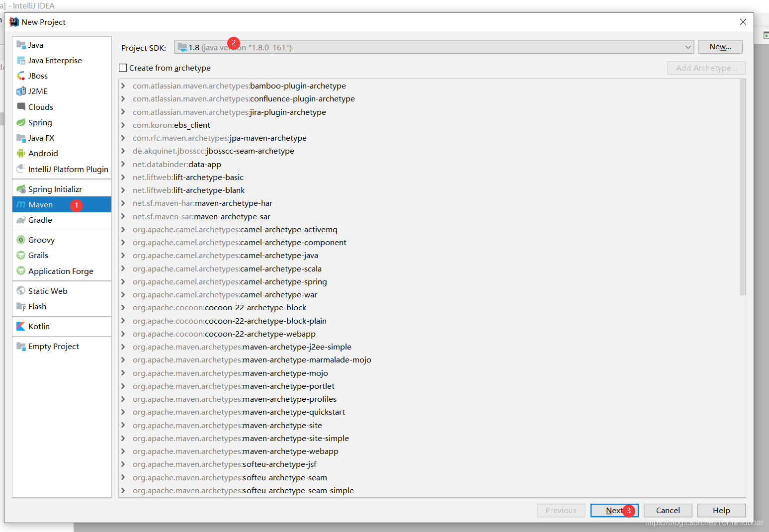Select camel-archetype-war row
The height and width of the screenshot is (532, 769).
tap(429, 295)
